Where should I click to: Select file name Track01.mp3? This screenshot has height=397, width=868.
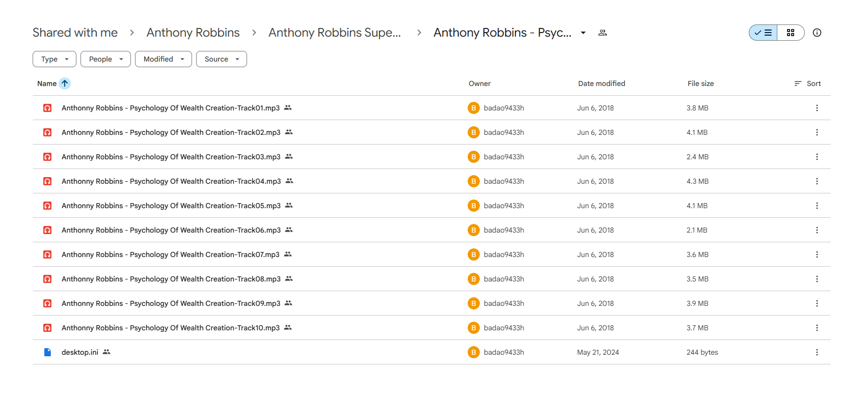[171, 108]
